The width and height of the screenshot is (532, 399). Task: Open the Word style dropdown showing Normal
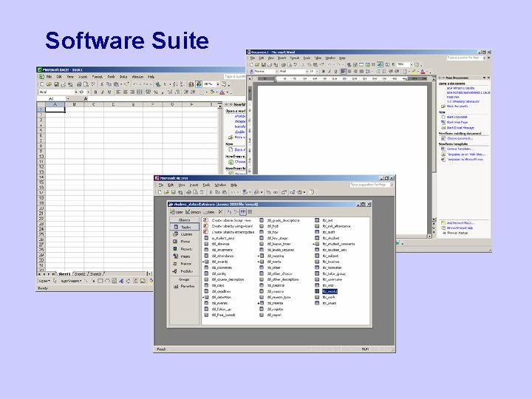(x=276, y=72)
